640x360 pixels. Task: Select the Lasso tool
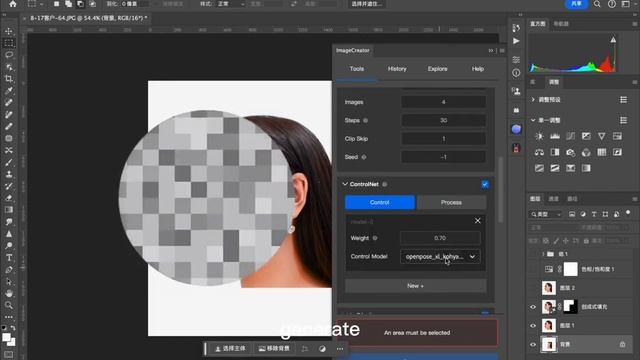[x=9, y=55]
